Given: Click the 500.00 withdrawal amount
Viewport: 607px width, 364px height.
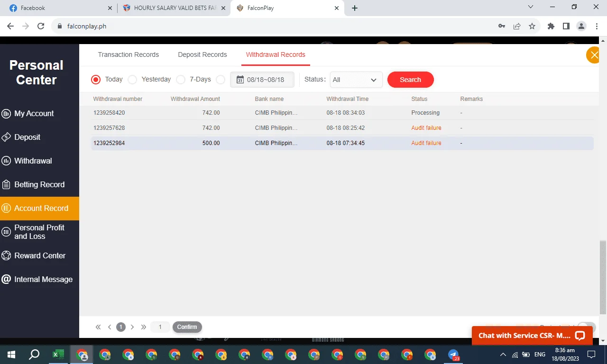Looking at the screenshot, I should click(x=211, y=143).
